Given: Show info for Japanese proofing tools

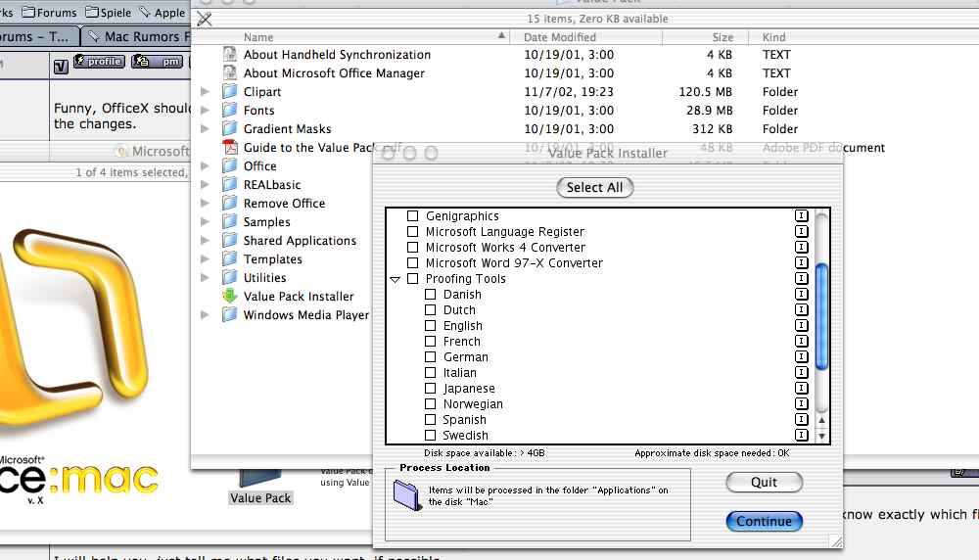Looking at the screenshot, I should (801, 389).
